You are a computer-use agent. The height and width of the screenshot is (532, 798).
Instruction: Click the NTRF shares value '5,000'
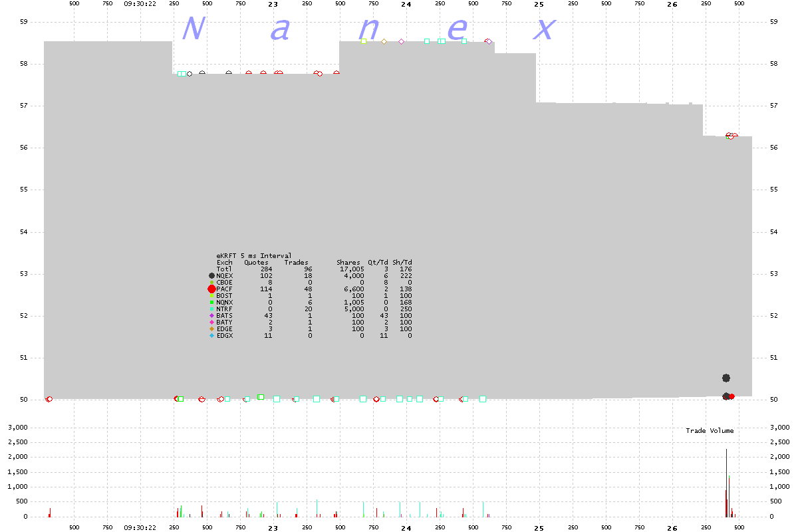[x=354, y=309]
